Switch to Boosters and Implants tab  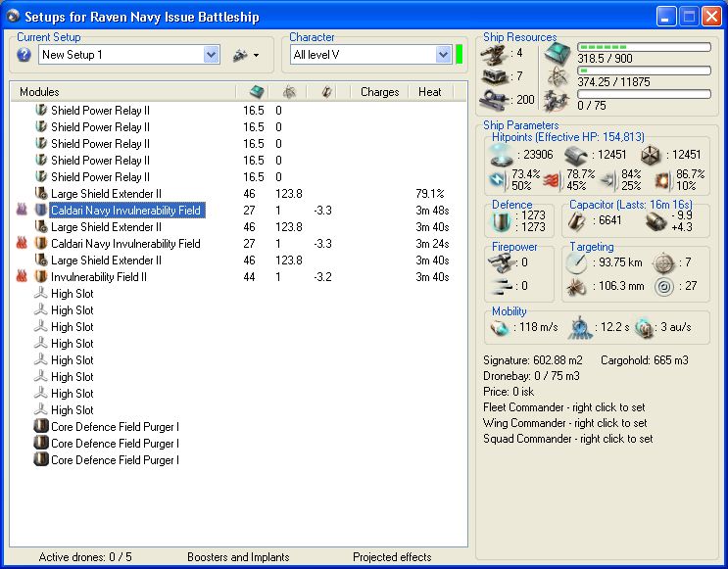pos(238,557)
